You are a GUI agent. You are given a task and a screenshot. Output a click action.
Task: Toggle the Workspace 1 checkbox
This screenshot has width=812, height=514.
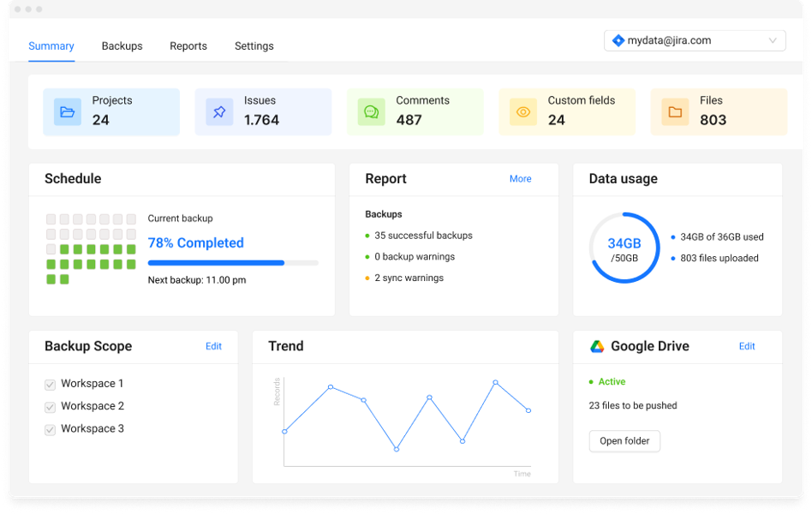click(x=51, y=385)
